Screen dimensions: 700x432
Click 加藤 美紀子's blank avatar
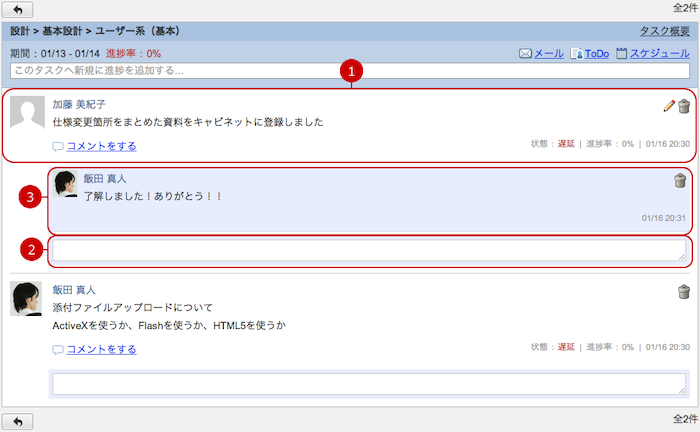point(27,112)
